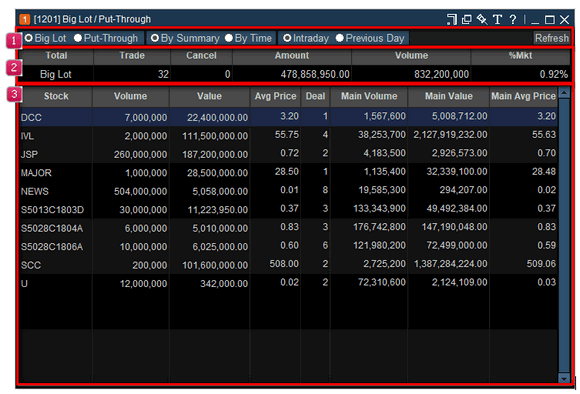
Task: Click value 342,000.00 for U
Action: pos(224,284)
